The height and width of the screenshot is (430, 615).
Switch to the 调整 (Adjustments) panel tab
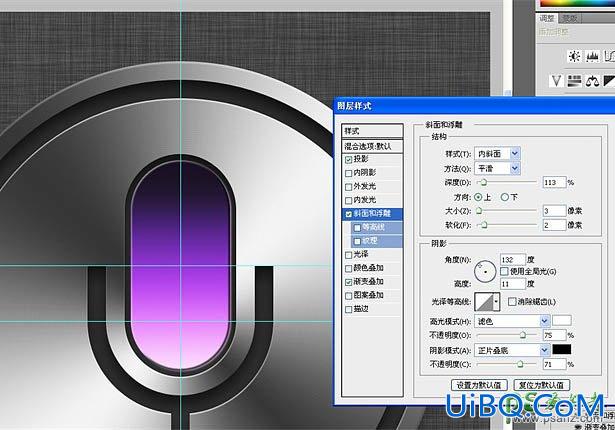coord(547,18)
